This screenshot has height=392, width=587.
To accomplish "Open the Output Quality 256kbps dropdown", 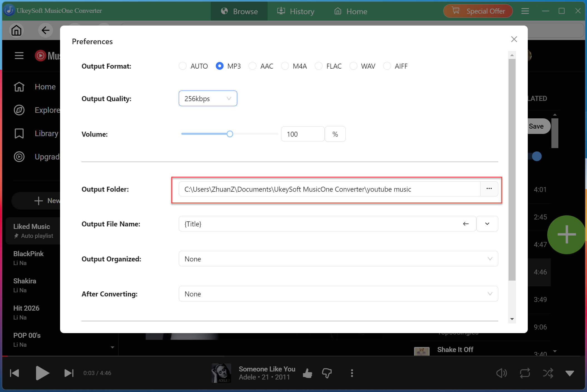I will click(x=208, y=98).
